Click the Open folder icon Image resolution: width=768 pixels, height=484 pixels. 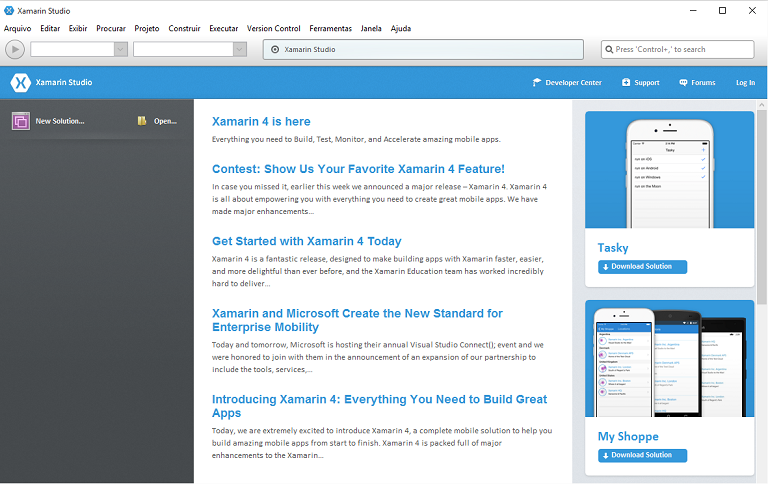pos(142,121)
